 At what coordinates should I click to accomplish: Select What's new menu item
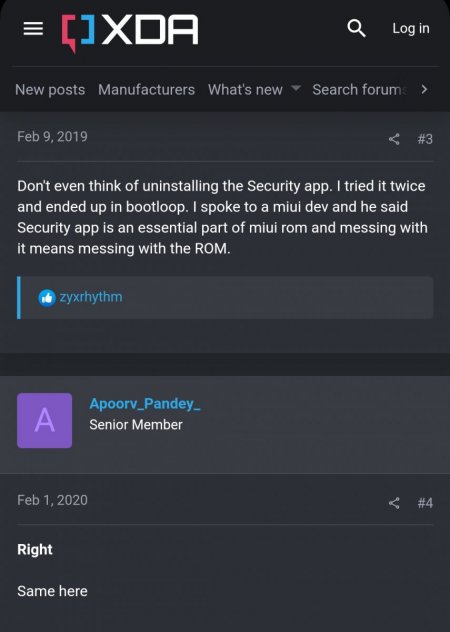(245, 89)
